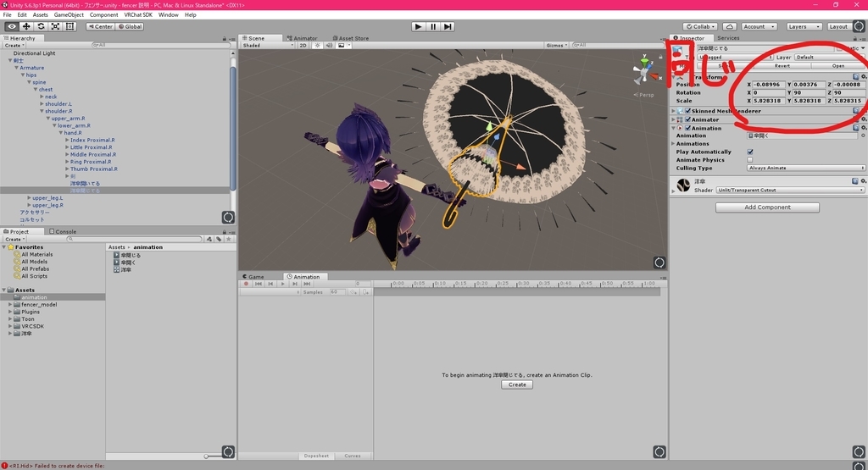
Task: Disable the Animator component checkbox
Action: [x=688, y=119]
